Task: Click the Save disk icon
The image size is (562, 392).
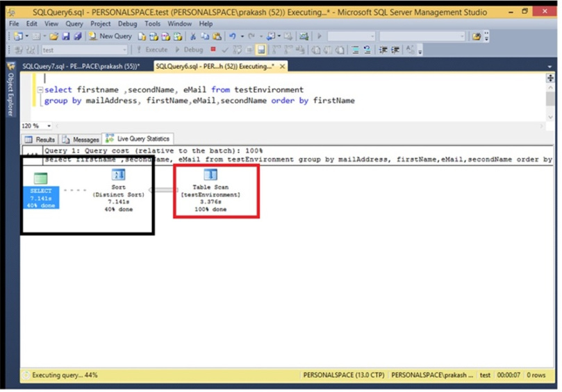Action: pyautogui.click(x=65, y=36)
